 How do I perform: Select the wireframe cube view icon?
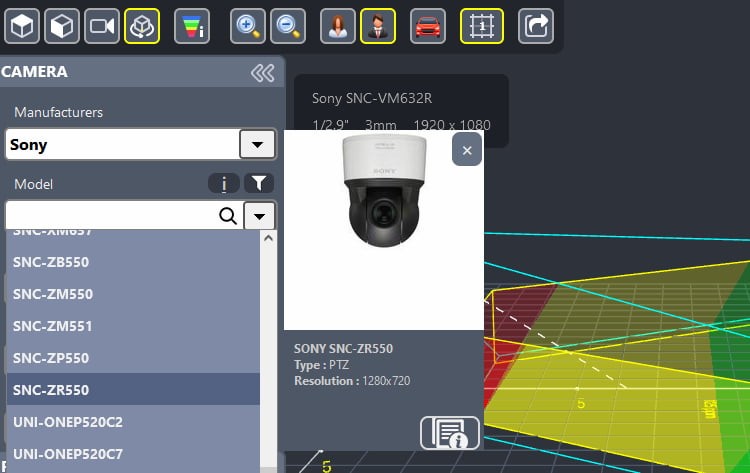(62, 26)
